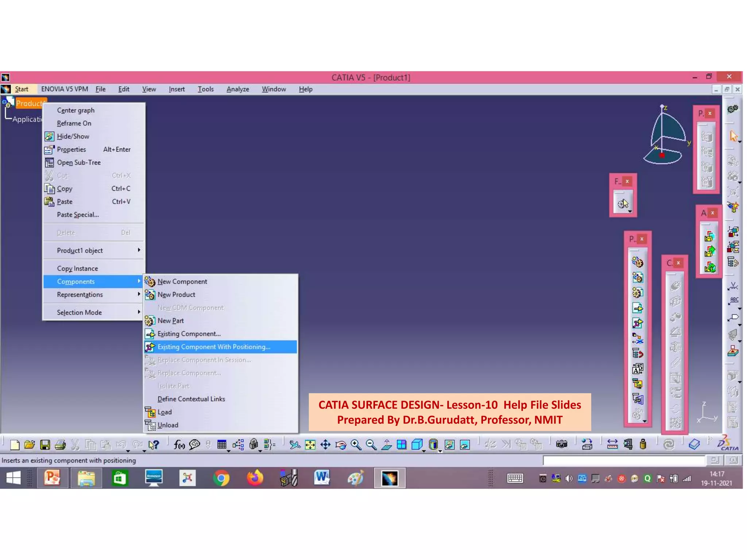Viewport: 747px width, 560px height.
Task: Click the Zoom In magnifier icon
Action: click(x=356, y=444)
